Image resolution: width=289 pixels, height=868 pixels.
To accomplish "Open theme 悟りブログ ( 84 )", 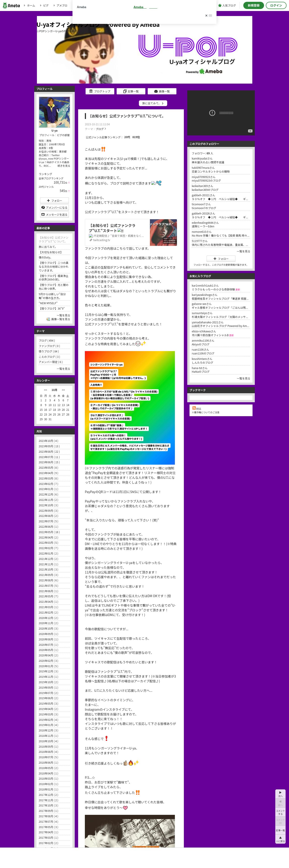I will [x=49, y=352].
